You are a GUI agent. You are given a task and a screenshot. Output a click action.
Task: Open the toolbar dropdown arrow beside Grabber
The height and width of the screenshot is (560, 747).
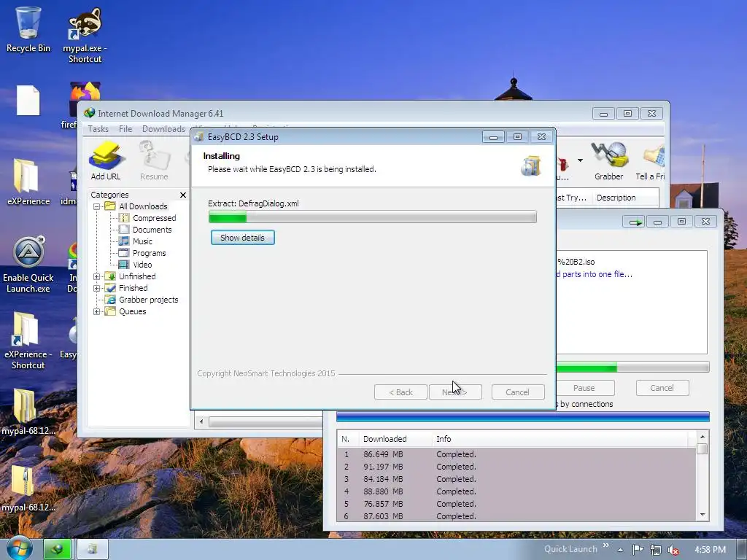[x=580, y=160]
